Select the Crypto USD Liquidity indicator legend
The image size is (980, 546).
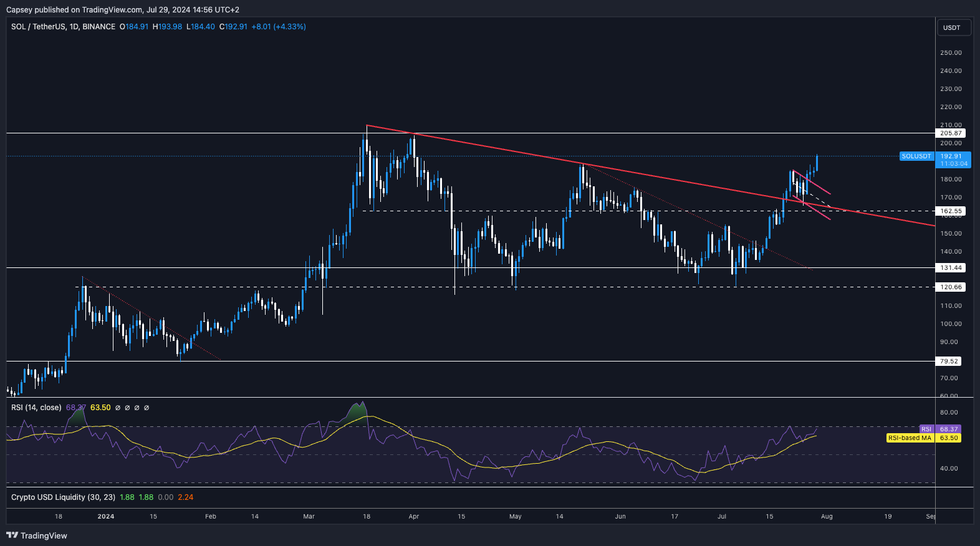click(x=63, y=497)
